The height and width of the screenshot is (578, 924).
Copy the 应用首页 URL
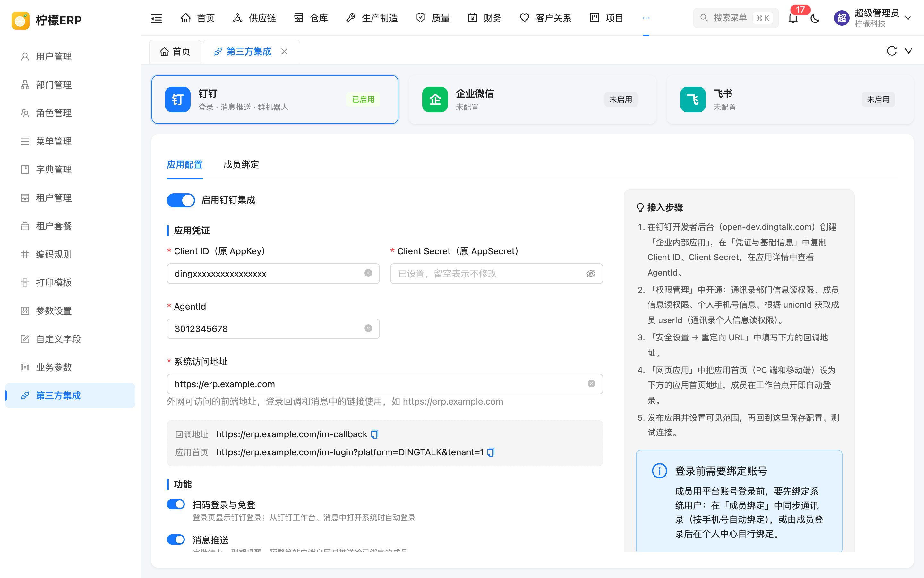point(491,452)
